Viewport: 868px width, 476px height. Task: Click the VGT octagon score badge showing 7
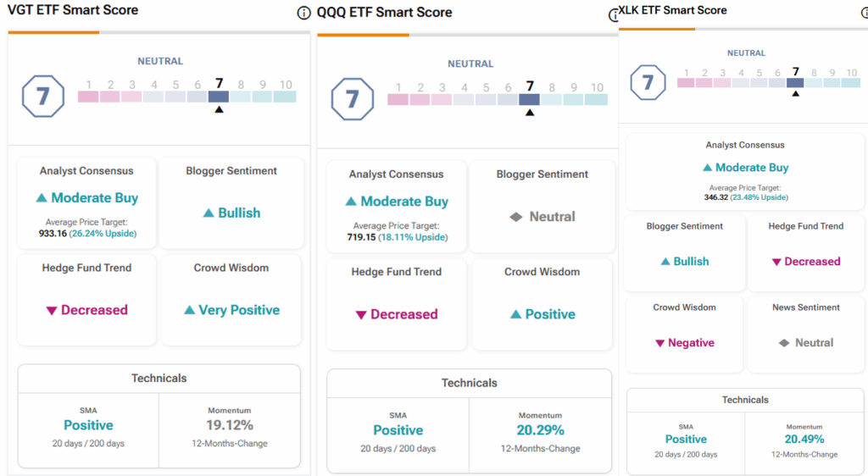[42, 97]
